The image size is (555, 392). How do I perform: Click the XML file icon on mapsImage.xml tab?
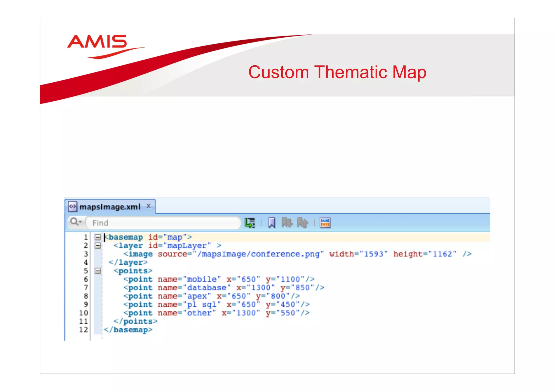[x=72, y=206]
